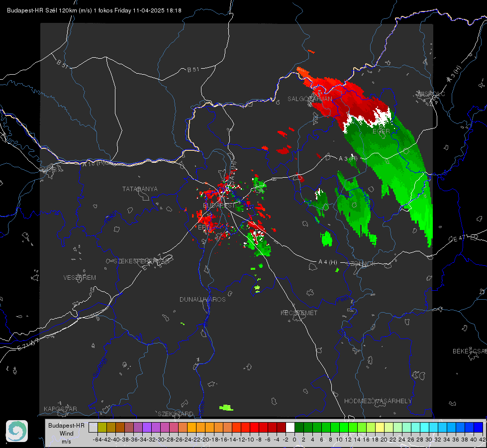Click the SZÉKESFEHÉRVÁR city label

click(142, 261)
